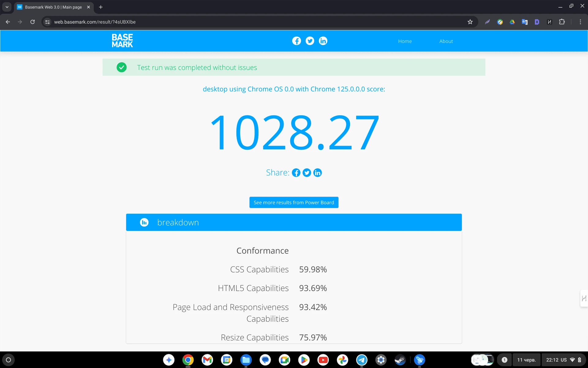Open Gmail from the shelf
This screenshot has height=368, width=588.
coord(207,360)
